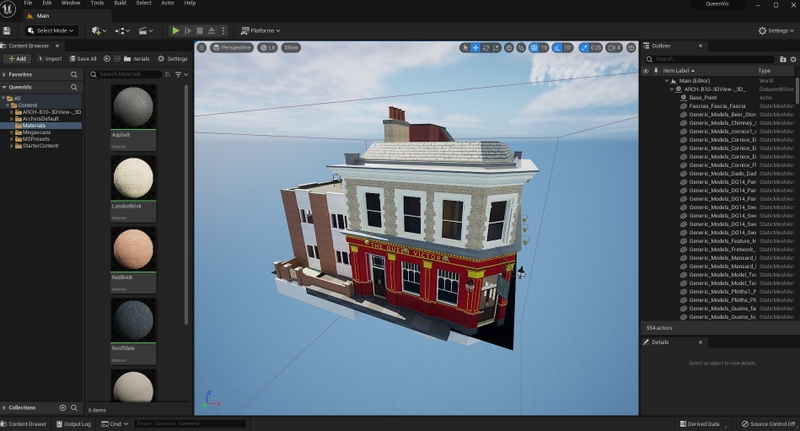Open the Actor menu

[x=168, y=3]
